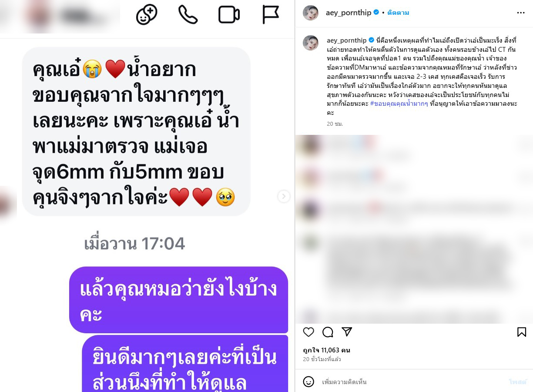Viewport: 533px width, 392px height.
Task: Click the heart like icon
Action: pos(308,332)
